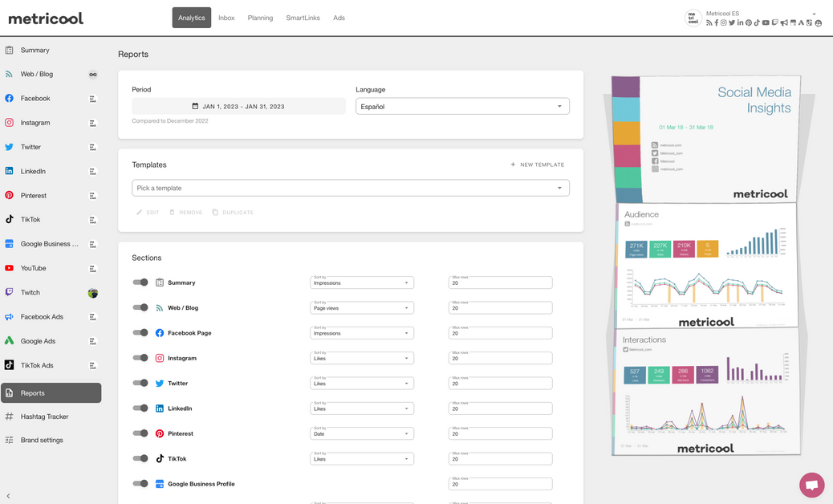Click the TikTok icon in the sidebar

(9, 219)
